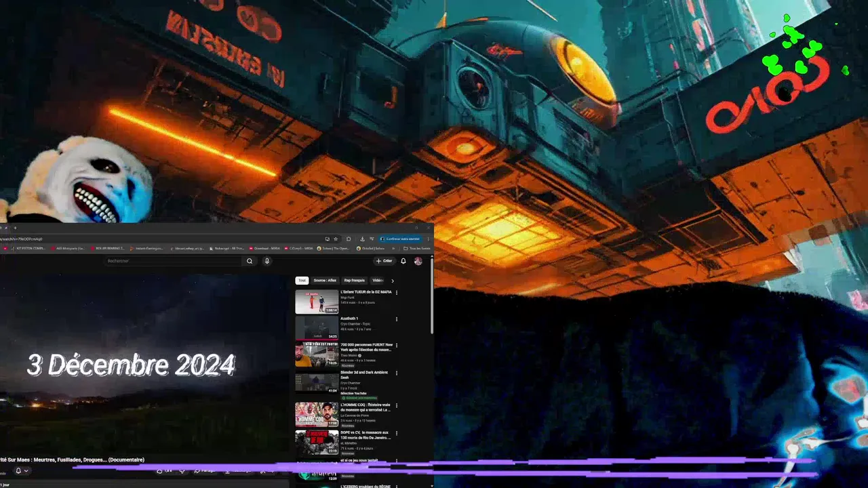Focus the Rechercher search field

point(173,261)
